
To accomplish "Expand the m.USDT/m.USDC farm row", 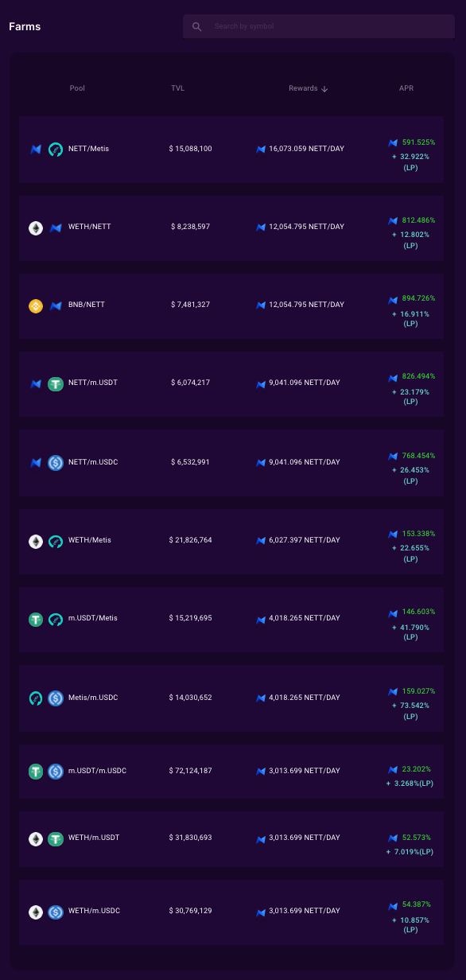I will [231, 771].
